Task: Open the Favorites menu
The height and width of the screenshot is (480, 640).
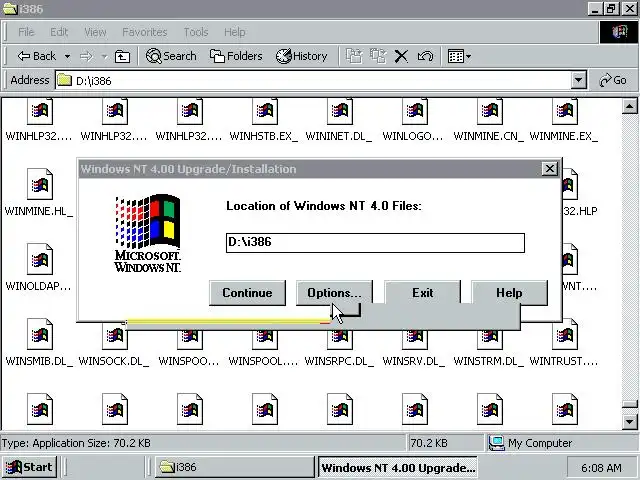Action: click(x=144, y=32)
